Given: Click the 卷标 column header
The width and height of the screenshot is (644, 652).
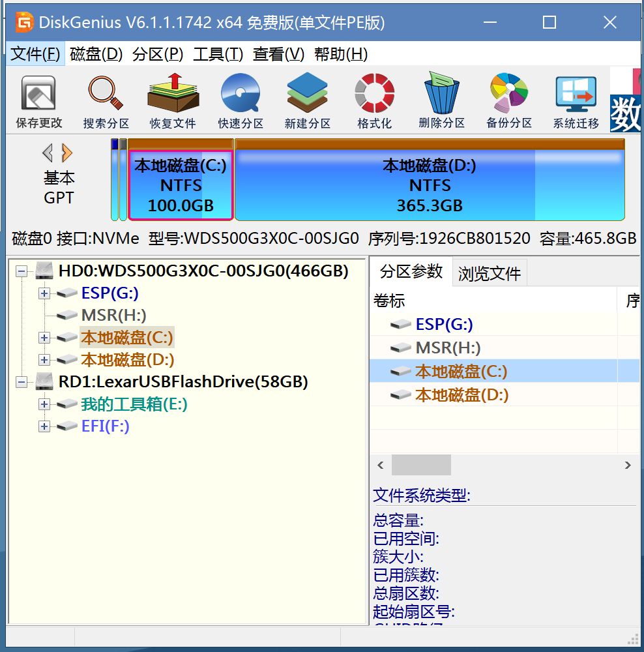Looking at the screenshot, I should [493, 300].
